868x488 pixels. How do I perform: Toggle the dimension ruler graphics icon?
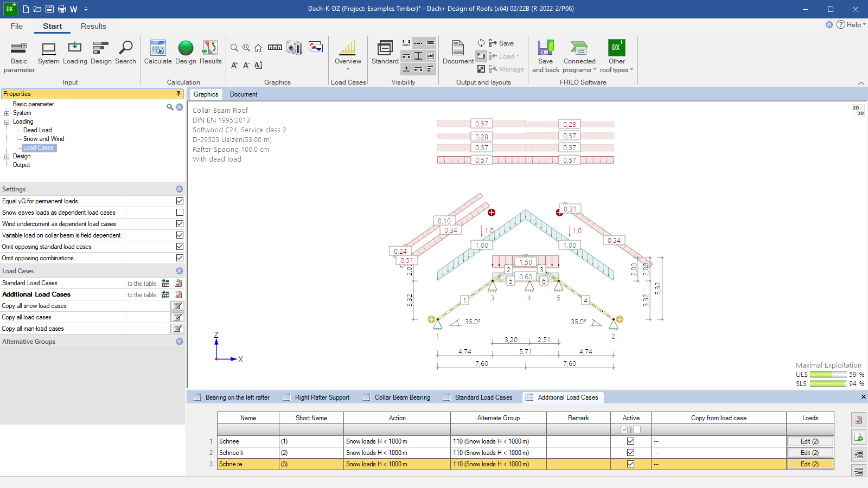(275, 48)
